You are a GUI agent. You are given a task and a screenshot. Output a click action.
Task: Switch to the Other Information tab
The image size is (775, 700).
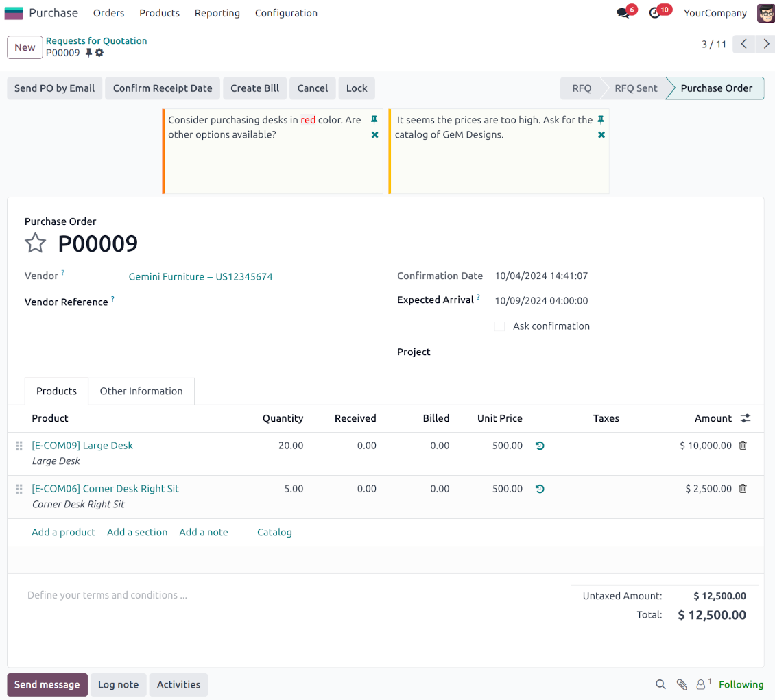click(x=141, y=391)
